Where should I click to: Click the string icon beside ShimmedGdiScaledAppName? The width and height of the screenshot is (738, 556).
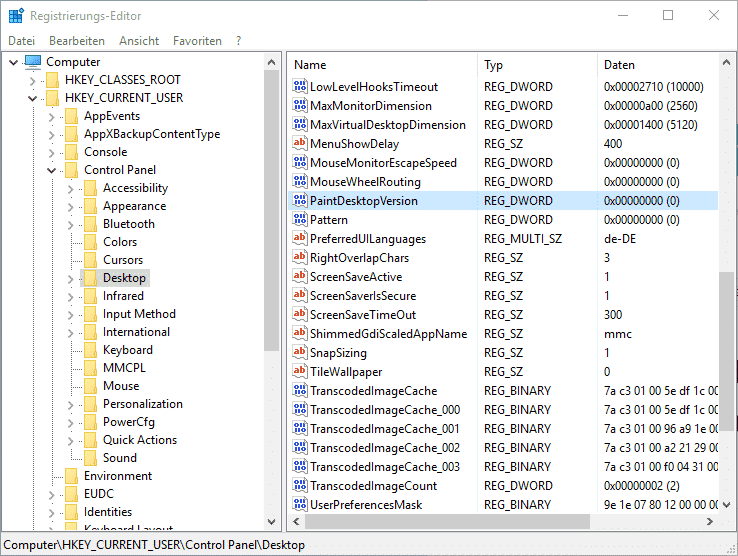pyautogui.click(x=300, y=333)
